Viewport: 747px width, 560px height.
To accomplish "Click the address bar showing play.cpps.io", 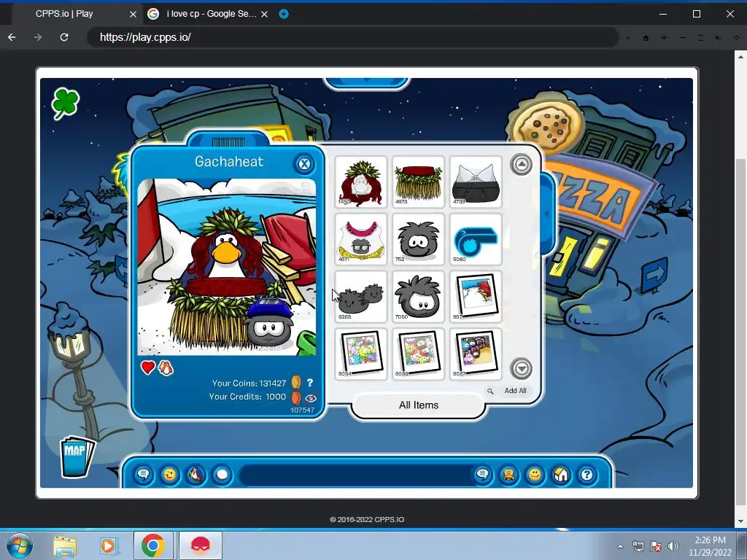I will (x=352, y=37).
